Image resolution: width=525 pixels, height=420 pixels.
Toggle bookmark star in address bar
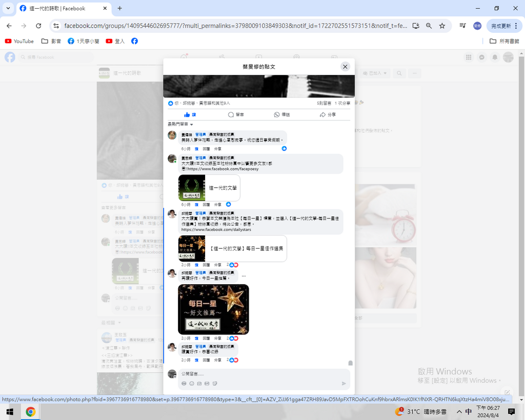click(x=442, y=26)
